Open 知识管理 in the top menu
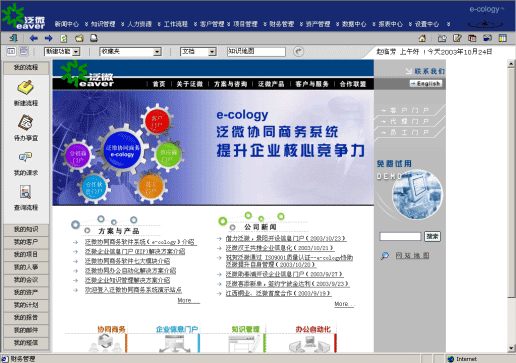This screenshot has width=516, height=363. [103, 24]
